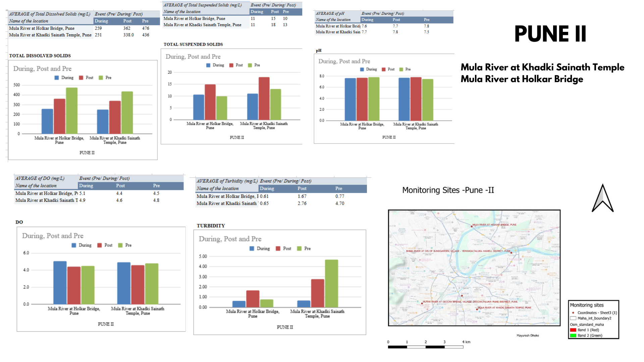The width and height of the screenshot is (644, 362).
Task: Click the 4.9 cell in the DO table
Action: (x=82, y=200)
